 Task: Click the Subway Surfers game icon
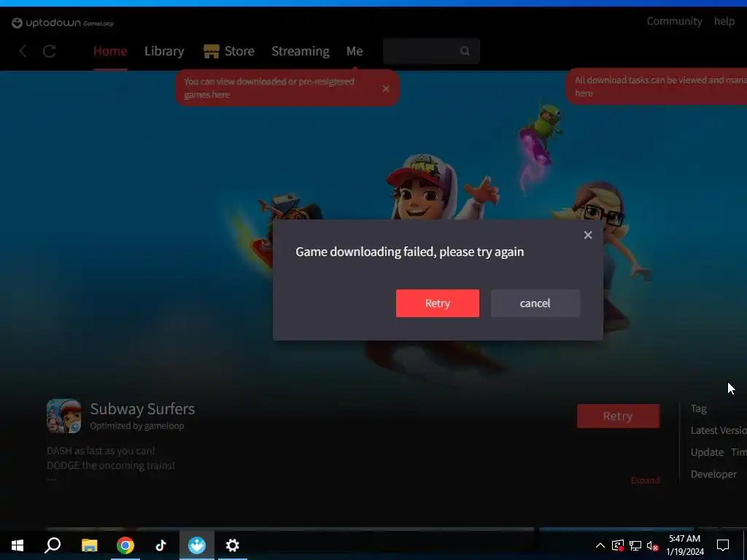click(64, 416)
